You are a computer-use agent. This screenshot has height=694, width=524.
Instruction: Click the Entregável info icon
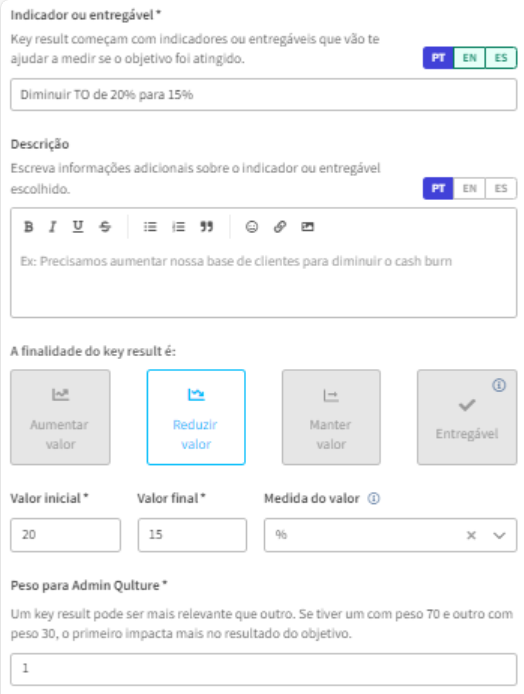point(499,386)
